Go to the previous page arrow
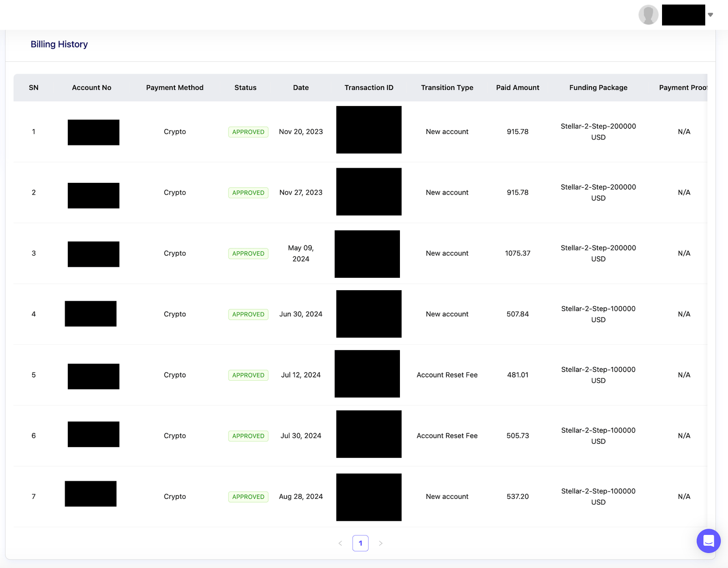Screen dimensions: 728x568 340,543
